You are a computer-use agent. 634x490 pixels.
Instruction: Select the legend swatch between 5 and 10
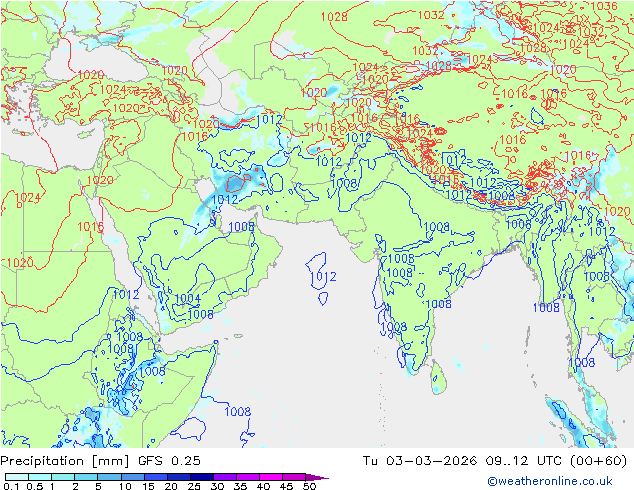tap(109, 477)
